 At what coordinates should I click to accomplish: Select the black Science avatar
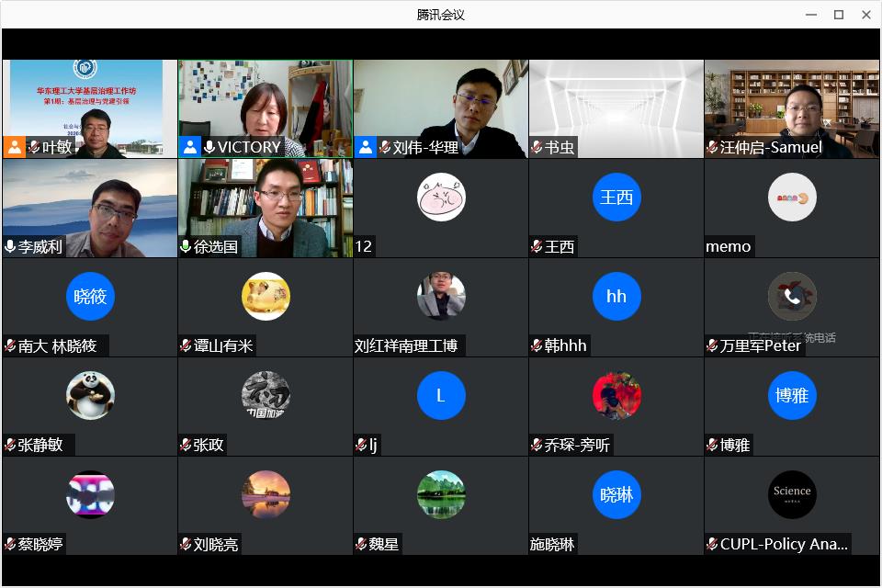(792, 494)
